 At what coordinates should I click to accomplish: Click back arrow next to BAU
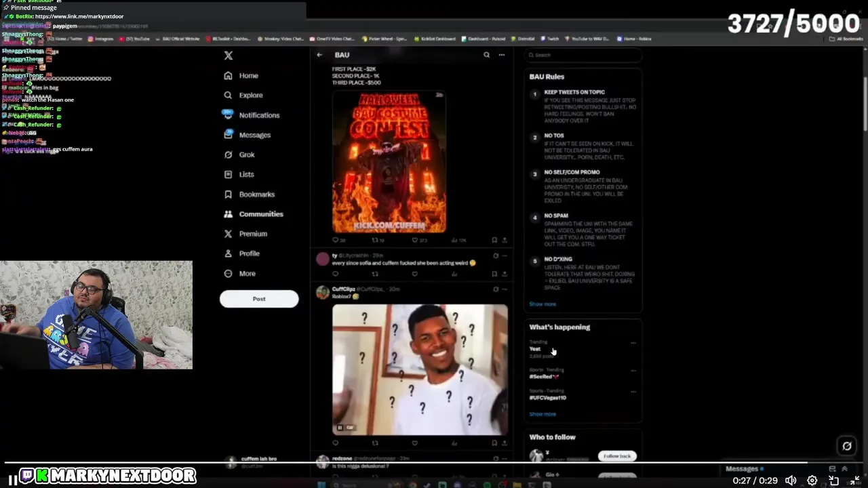pyautogui.click(x=319, y=55)
